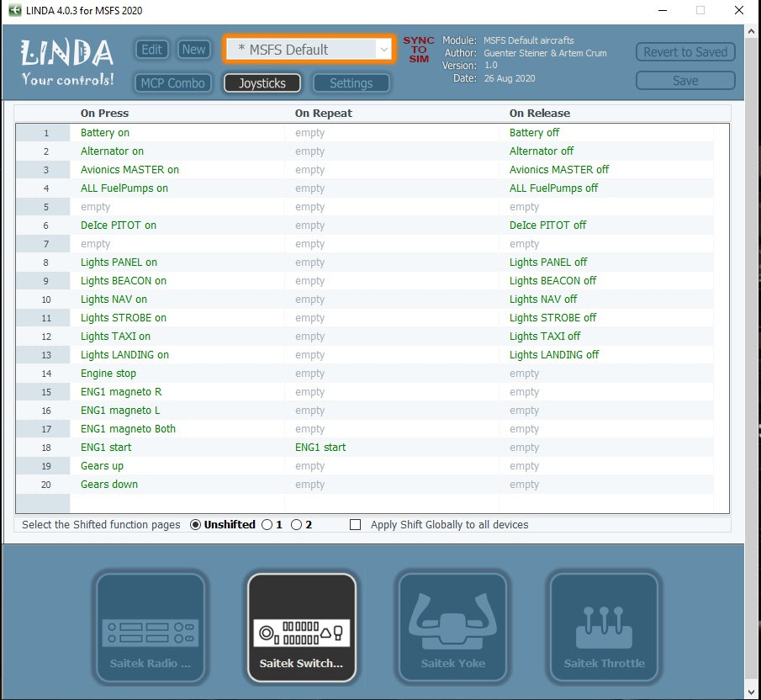
Task: Click the On Release column header
Action: [540, 113]
